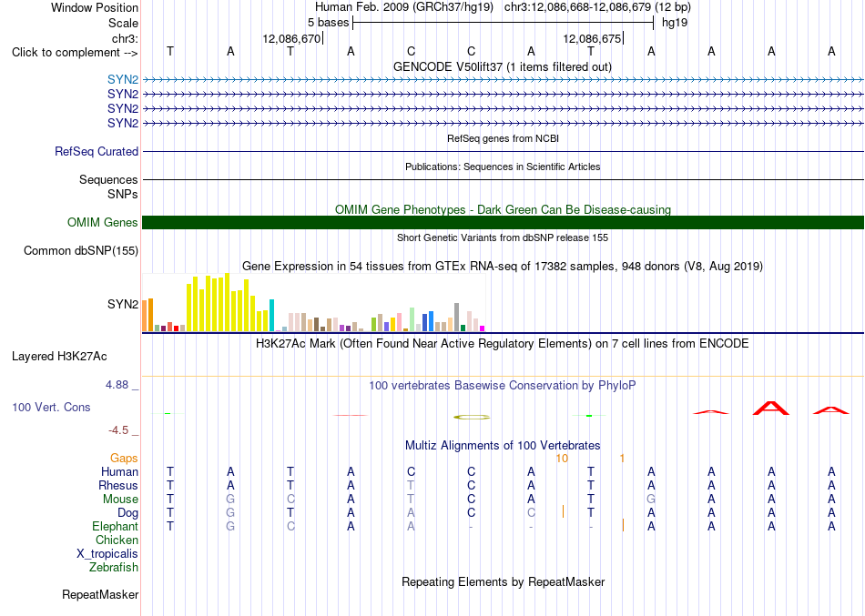
Task: Click the grey T in the Rhesus row
Action: pos(411,485)
